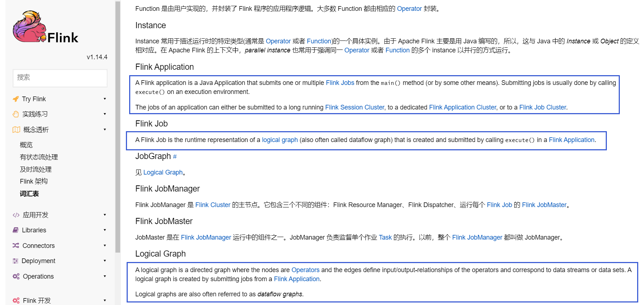
Task: Expand the Deployment section arrow
Action: (x=105, y=261)
